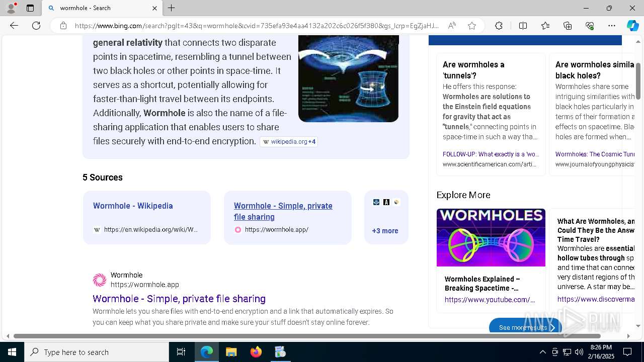Open Wormhole - Wikipedia source card
Screen dimensions: 644x362
[147, 217]
